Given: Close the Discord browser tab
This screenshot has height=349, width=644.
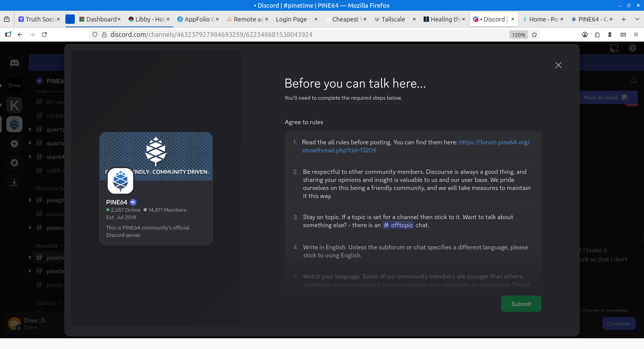Looking at the screenshot, I should [x=513, y=19].
